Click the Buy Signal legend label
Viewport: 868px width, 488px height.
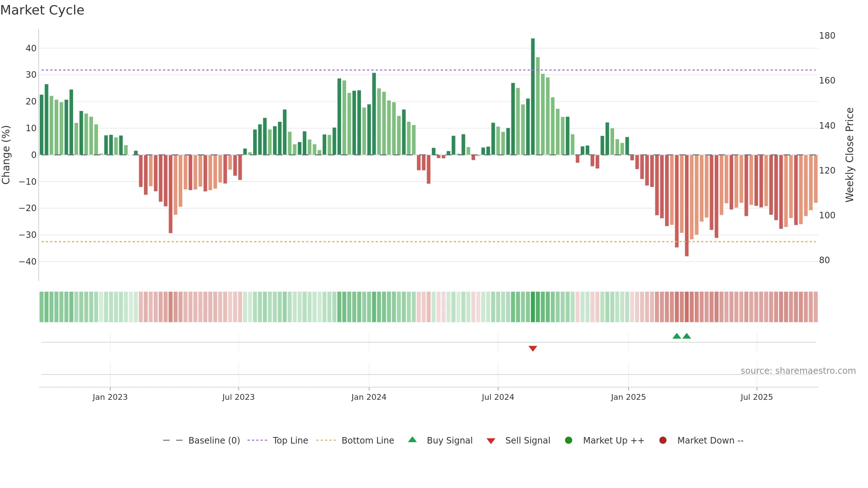tap(450, 440)
